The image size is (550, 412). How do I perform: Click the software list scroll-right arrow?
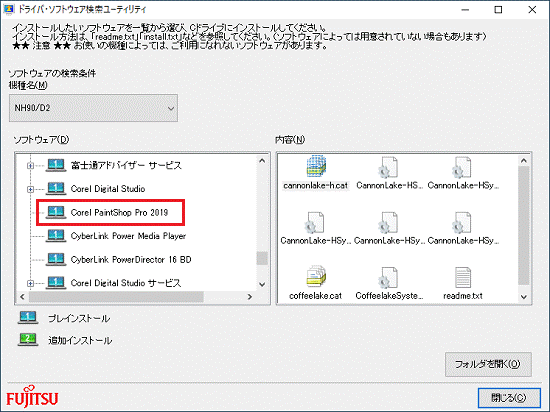coord(250,297)
